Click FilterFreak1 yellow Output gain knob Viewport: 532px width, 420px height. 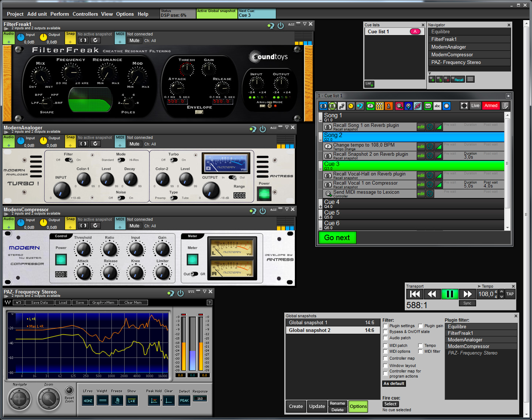pos(43,37)
